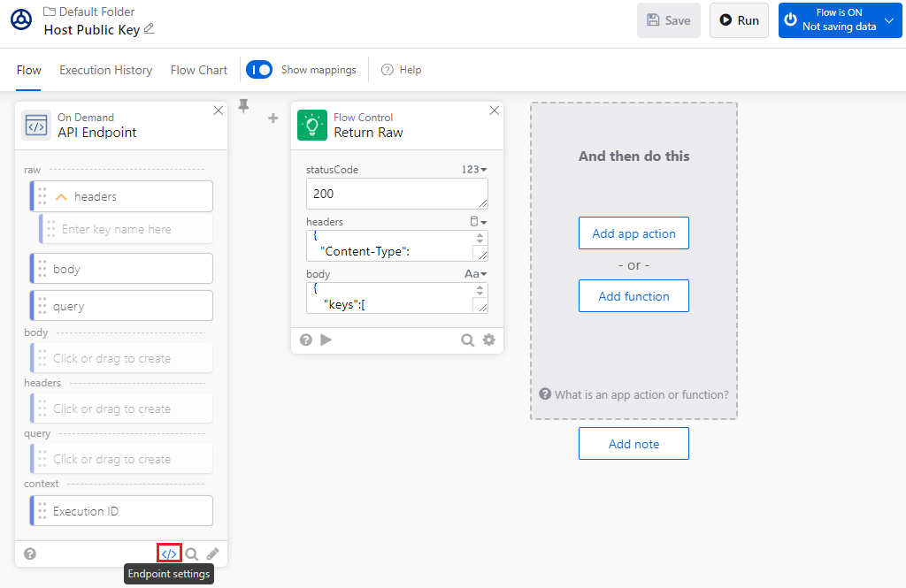The height and width of the screenshot is (588, 906).
Task: Click Add note button
Action: pyautogui.click(x=633, y=444)
